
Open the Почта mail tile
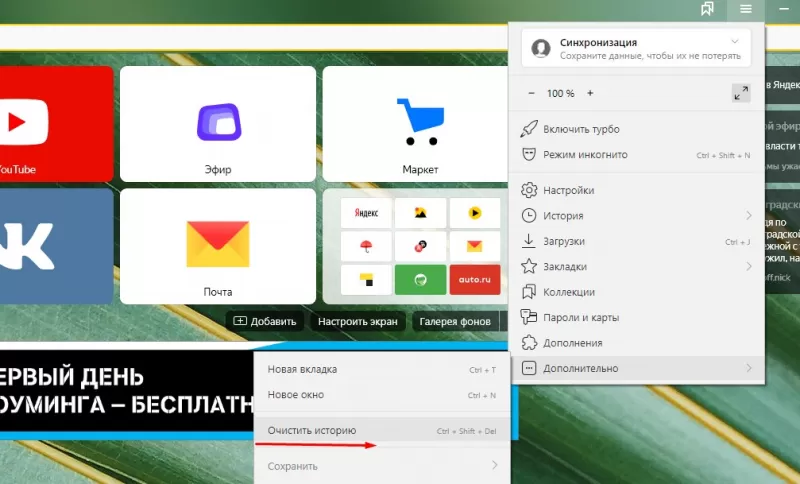218,246
